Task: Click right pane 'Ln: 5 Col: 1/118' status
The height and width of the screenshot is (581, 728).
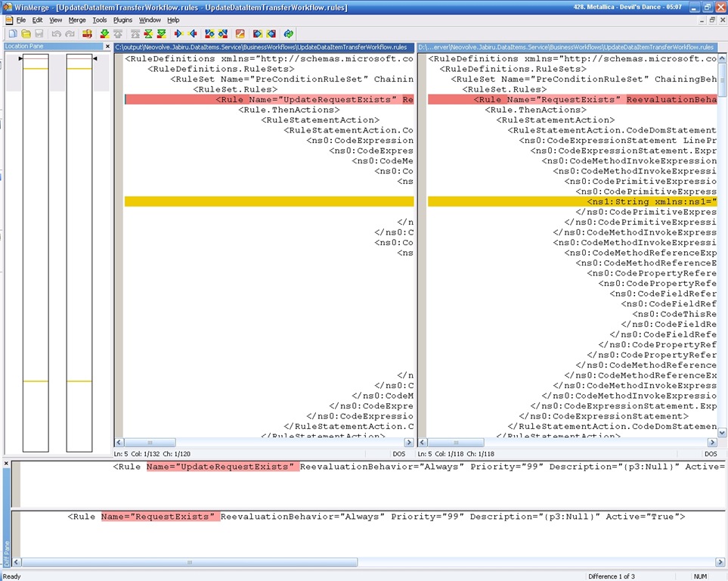Action: click(456, 454)
